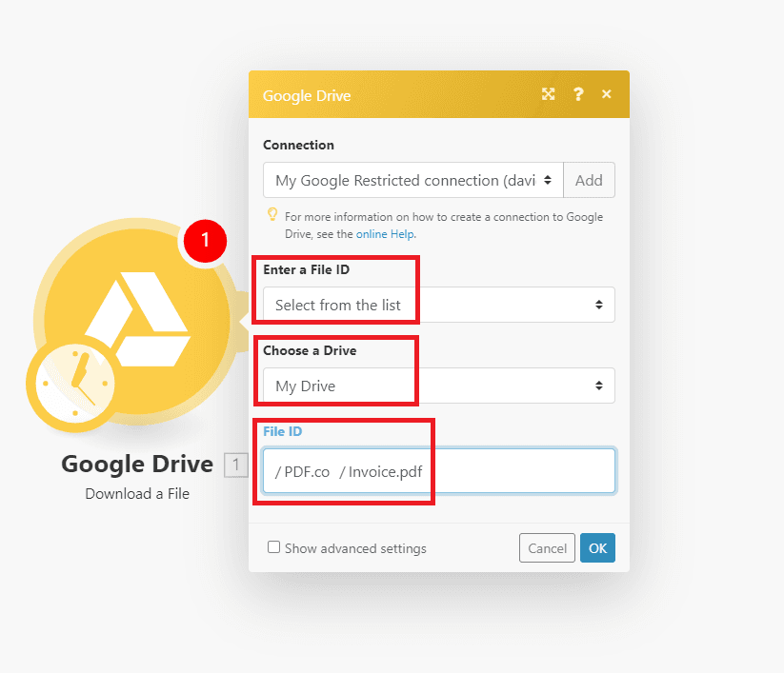Click the Add connection button

click(x=589, y=180)
